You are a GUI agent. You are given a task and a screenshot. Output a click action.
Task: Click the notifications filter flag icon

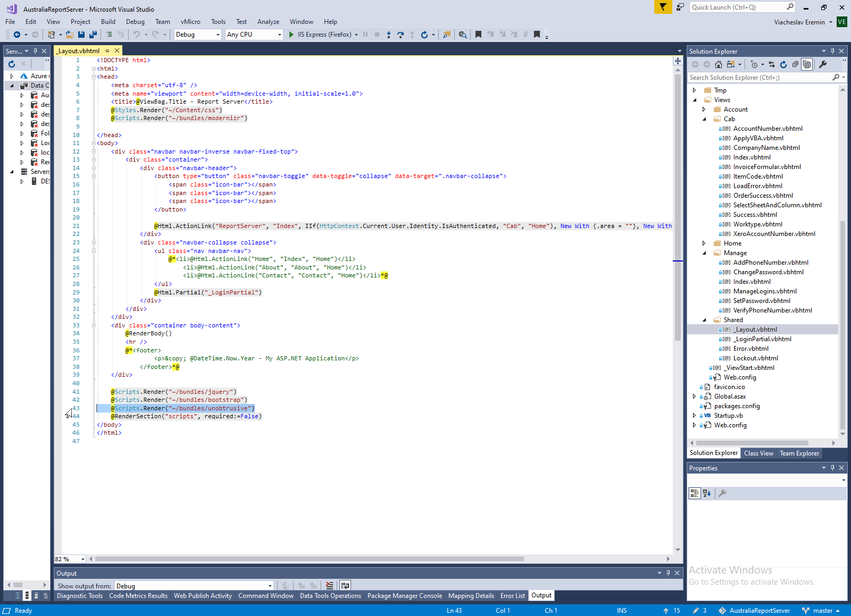coord(663,7)
